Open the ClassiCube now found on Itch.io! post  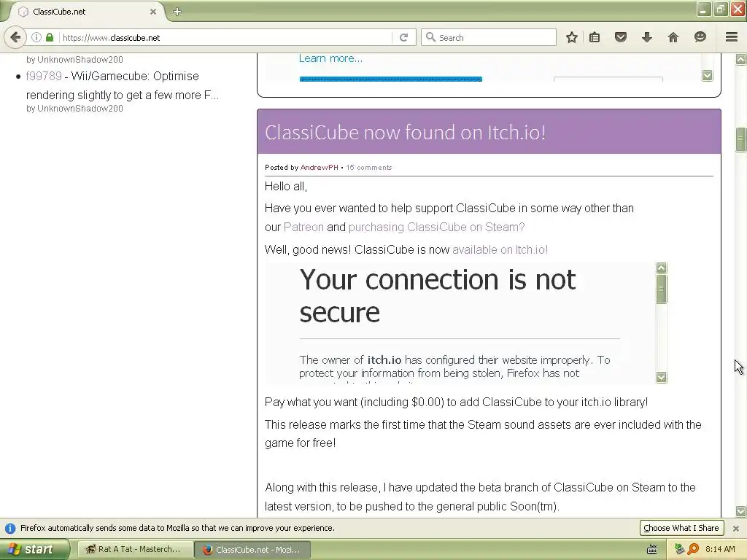coord(405,133)
